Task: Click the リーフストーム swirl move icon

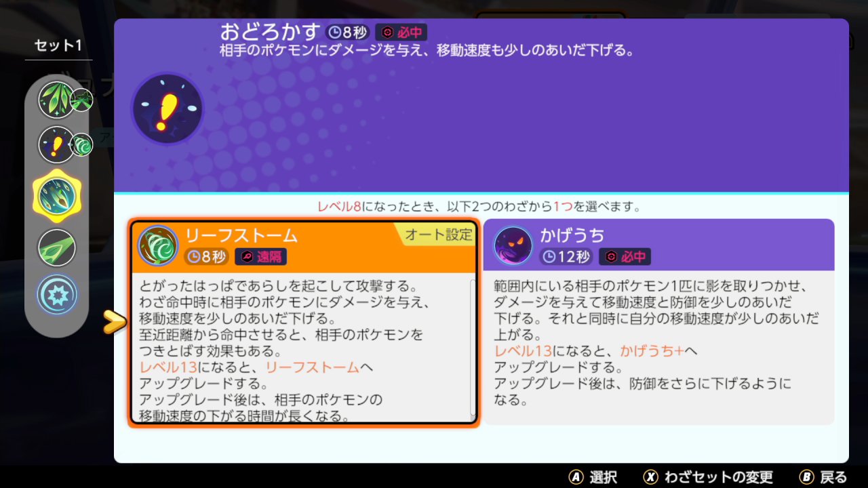Action: (158, 245)
